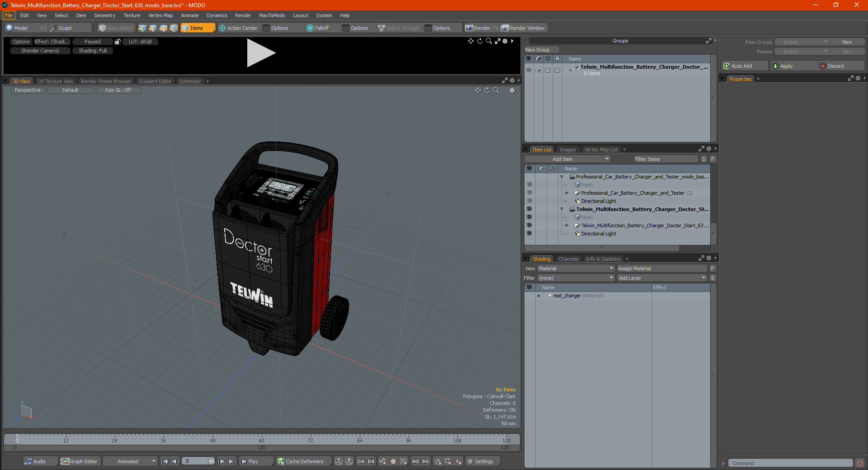The width and height of the screenshot is (868, 470).
Task: Collapse the Telwin_Multifunction scene tree
Action: coord(562,209)
